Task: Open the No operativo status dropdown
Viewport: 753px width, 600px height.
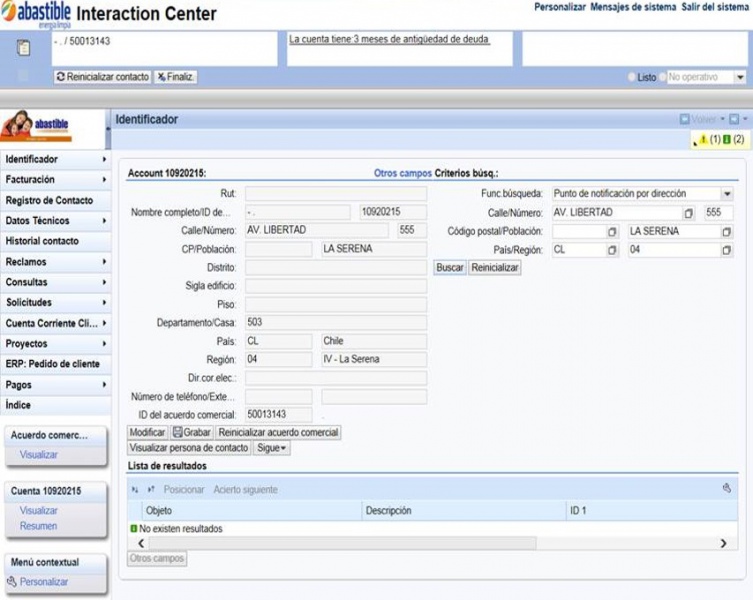Action: point(740,77)
